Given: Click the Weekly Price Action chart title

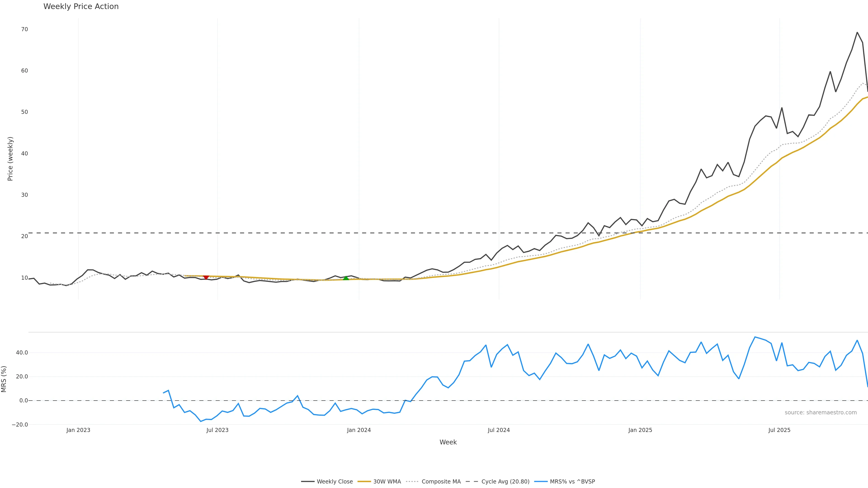Looking at the screenshot, I should (81, 6).
